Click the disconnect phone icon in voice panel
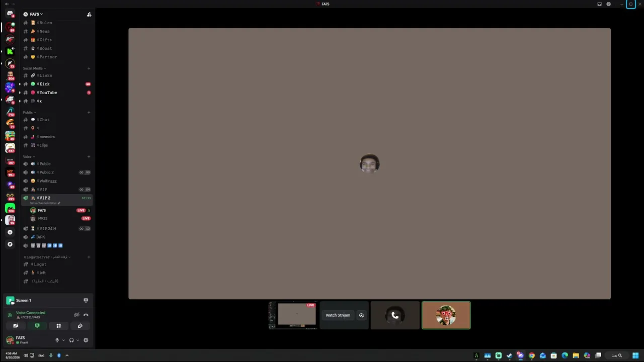 click(x=86, y=315)
